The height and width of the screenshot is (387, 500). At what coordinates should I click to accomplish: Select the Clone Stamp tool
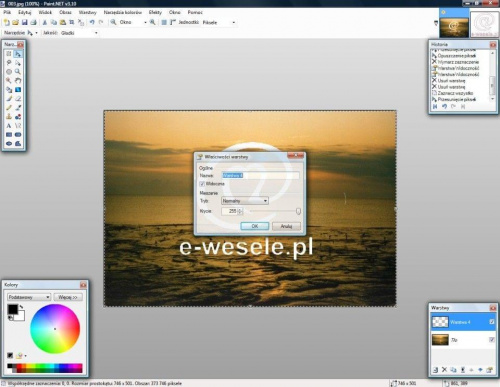click(9, 117)
